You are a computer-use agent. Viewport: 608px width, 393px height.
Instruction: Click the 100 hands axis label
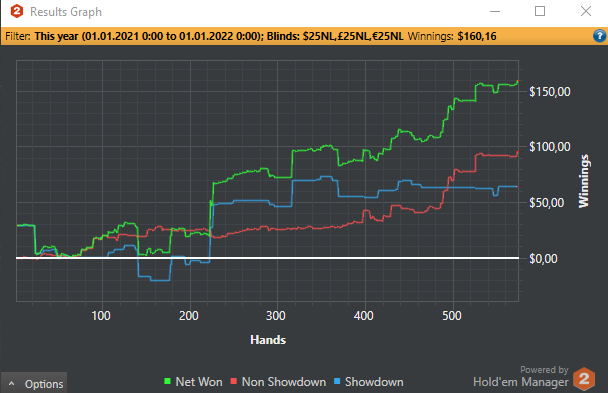(x=101, y=316)
